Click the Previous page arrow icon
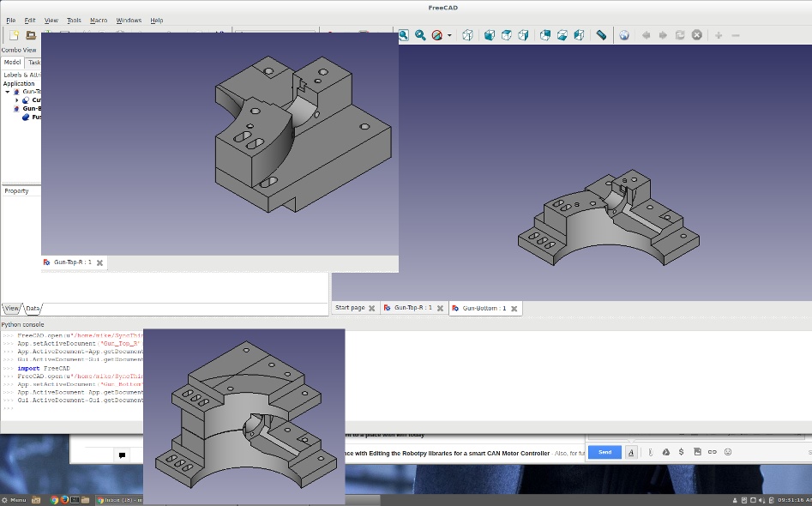 (646, 35)
